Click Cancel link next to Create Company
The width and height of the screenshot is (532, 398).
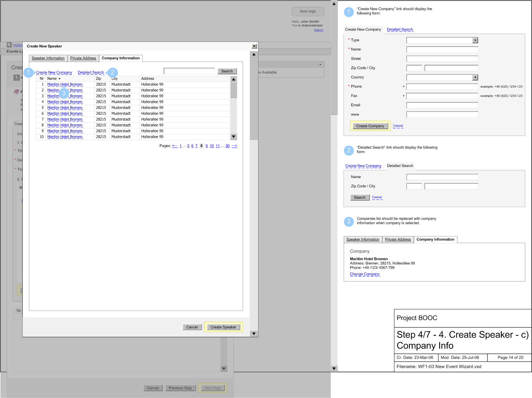click(x=398, y=126)
